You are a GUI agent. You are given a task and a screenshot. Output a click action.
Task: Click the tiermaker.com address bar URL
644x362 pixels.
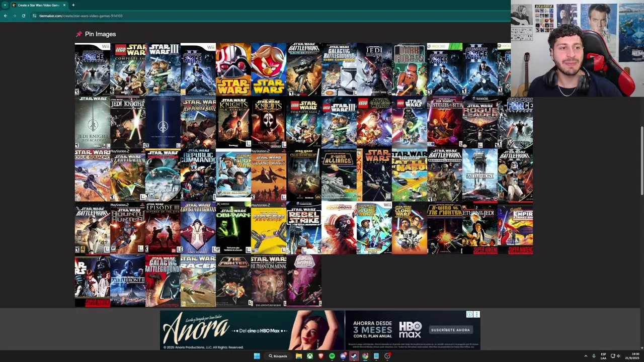tap(81, 16)
